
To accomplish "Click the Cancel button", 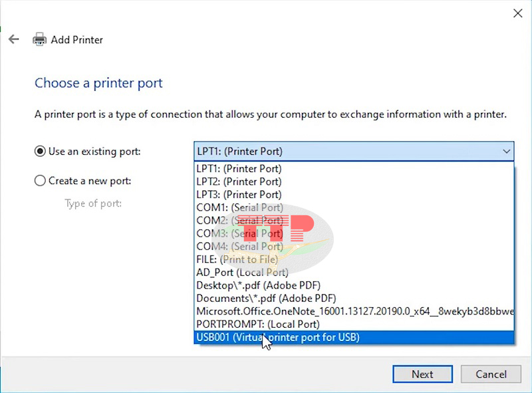I will click(x=491, y=374).
